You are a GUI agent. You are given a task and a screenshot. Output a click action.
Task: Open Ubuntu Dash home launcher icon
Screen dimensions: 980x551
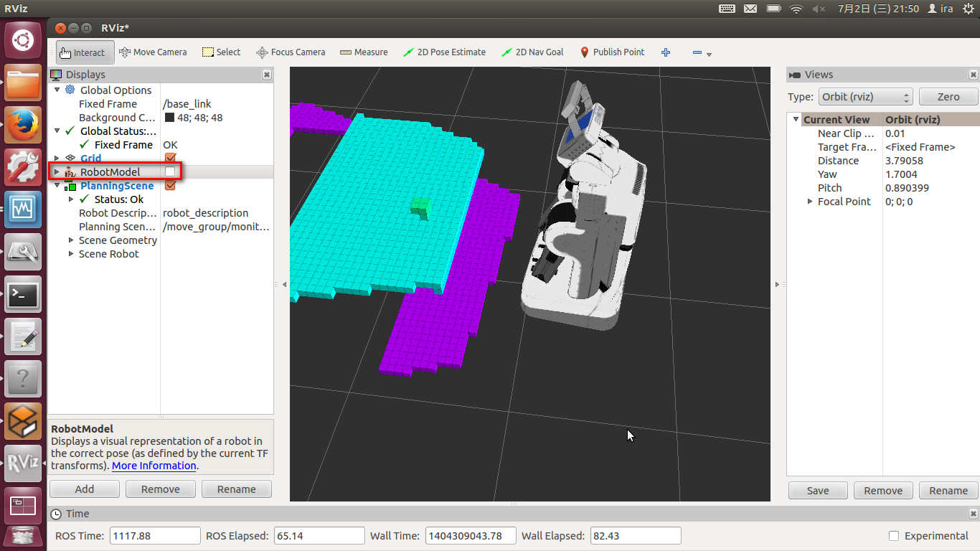click(x=23, y=40)
